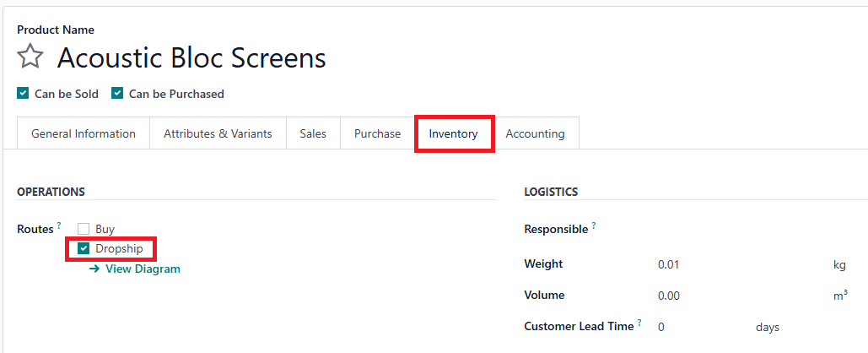Click the Responsible help question mark
The height and width of the screenshot is (353, 868).
coord(594,225)
